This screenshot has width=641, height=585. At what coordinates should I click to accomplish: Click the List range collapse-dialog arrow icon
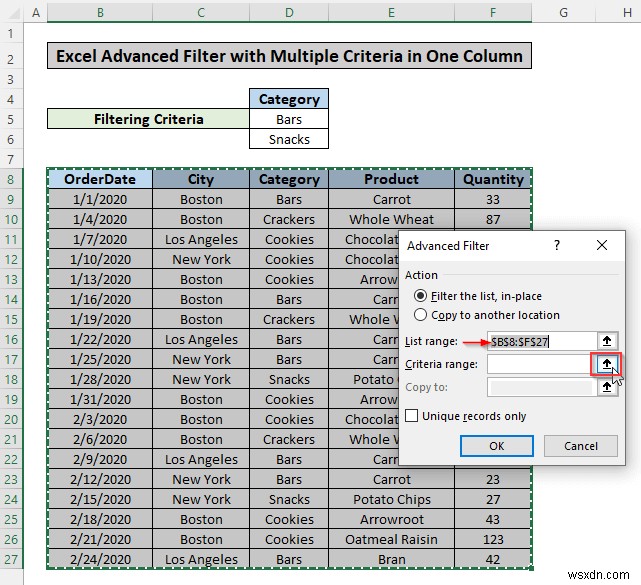(607, 341)
